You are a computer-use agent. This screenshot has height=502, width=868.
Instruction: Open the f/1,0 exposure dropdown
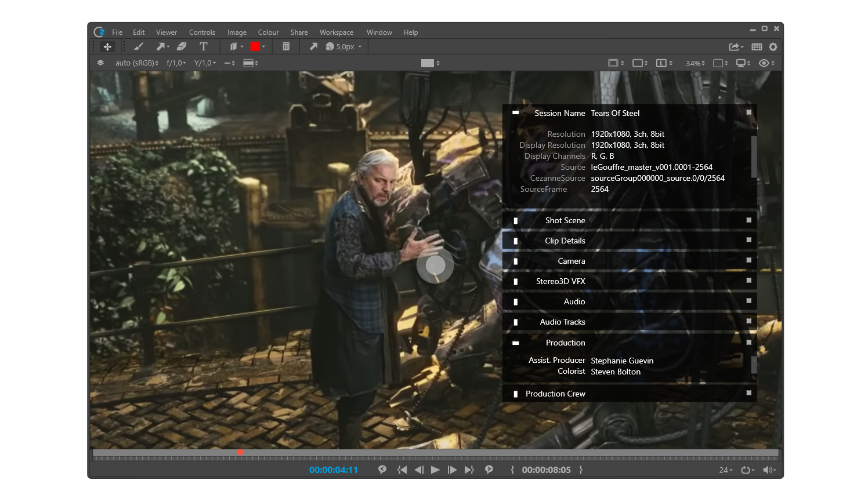click(x=176, y=63)
